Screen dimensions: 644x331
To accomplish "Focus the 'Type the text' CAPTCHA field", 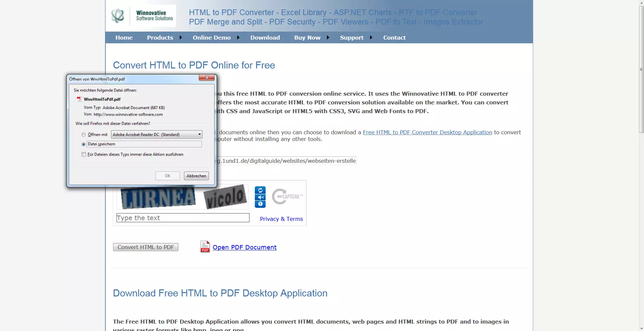I will pos(183,218).
